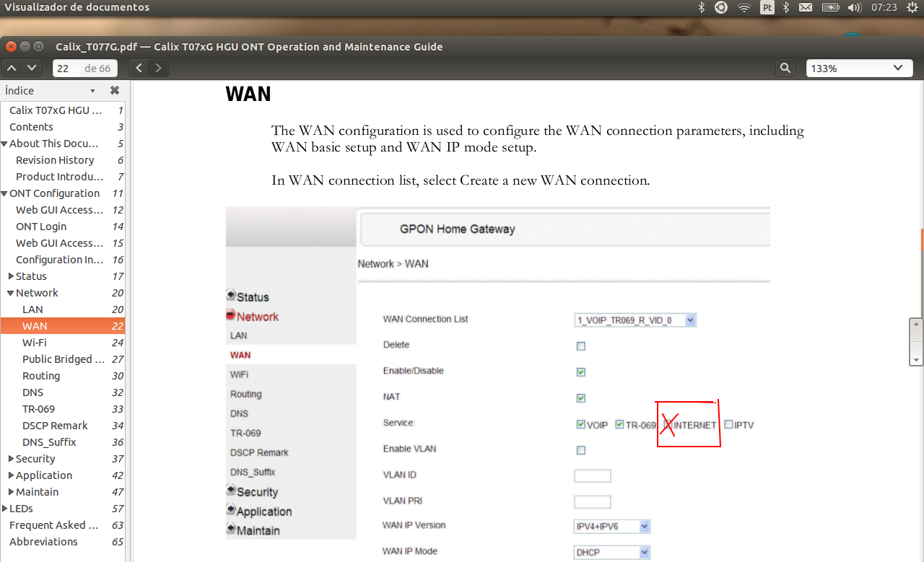Screen dimensions: 924x562
Task: Open the Índice sidebar mode dropdown
Action: tap(92, 91)
